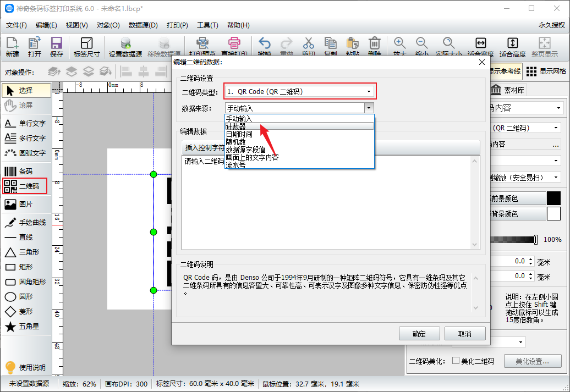Click the 取消 cancel button
Image resolution: width=570 pixels, height=392 pixels.
pyautogui.click(x=465, y=334)
